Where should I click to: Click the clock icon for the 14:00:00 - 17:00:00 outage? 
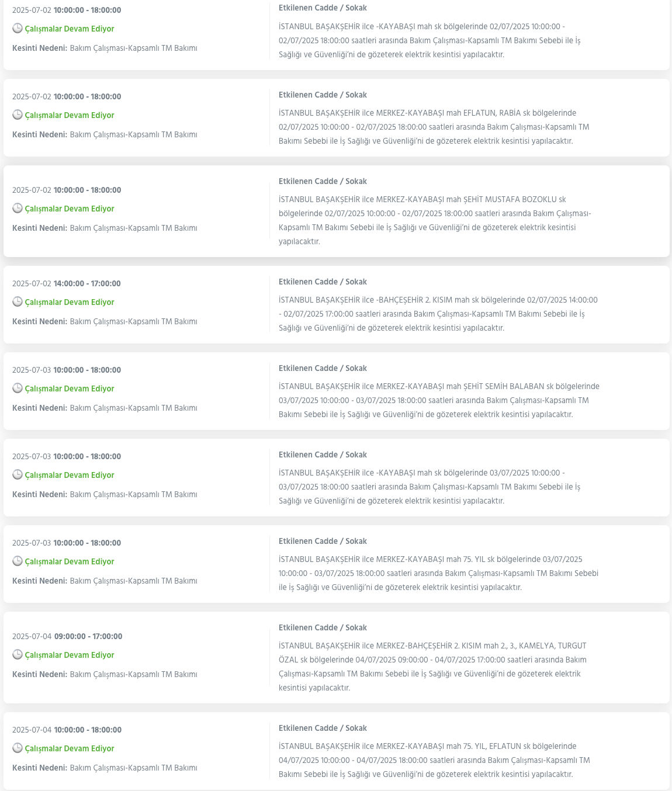(x=18, y=302)
